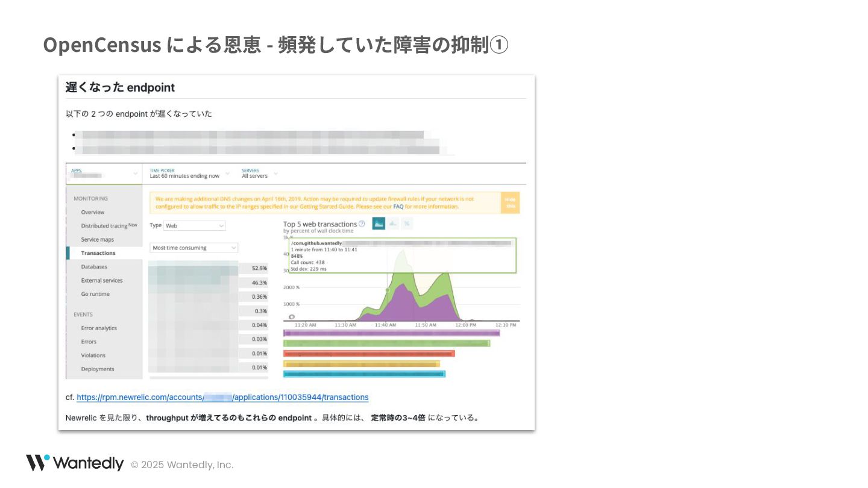
Task: Open Service maps in sidebar
Action: [x=98, y=239]
